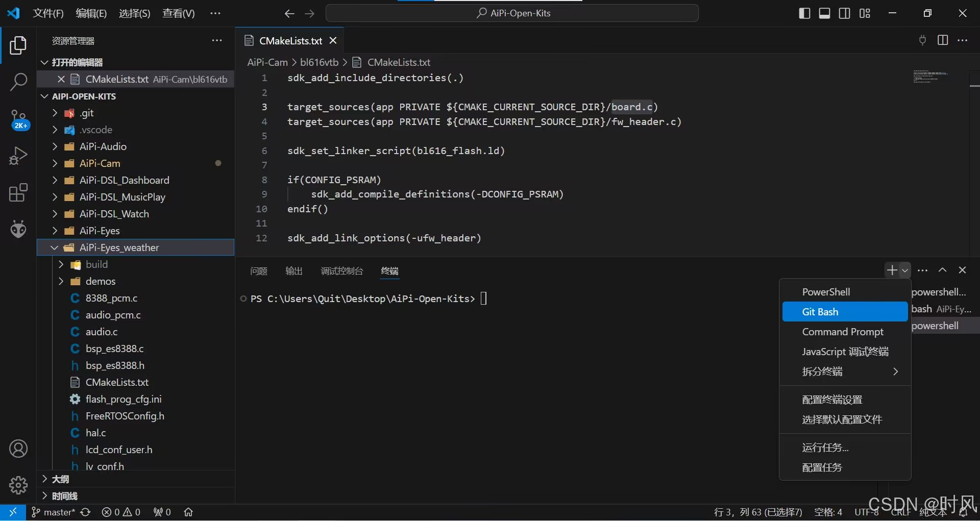Expand the demos folder

[61, 282]
